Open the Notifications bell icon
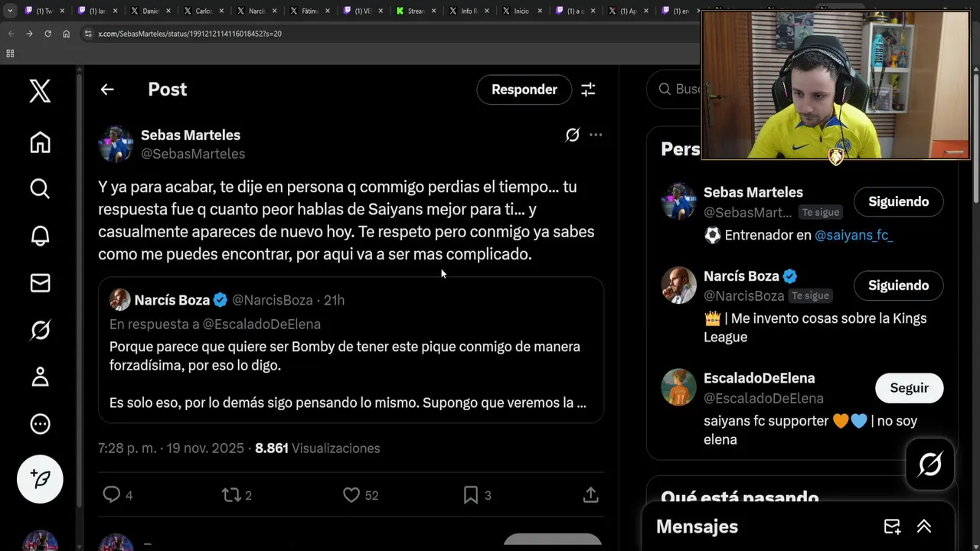 pyautogui.click(x=40, y=236)
